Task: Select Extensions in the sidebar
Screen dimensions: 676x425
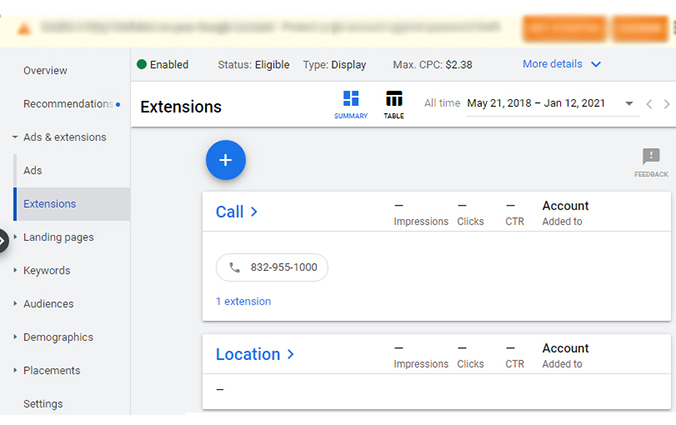Action: point(50,204)
